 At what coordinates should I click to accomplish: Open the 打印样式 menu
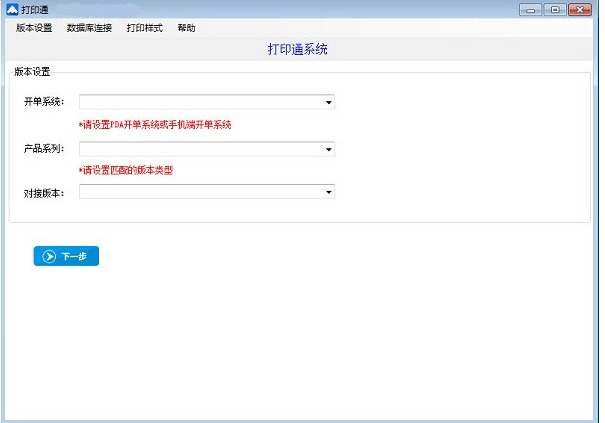[x=145, y=28]
